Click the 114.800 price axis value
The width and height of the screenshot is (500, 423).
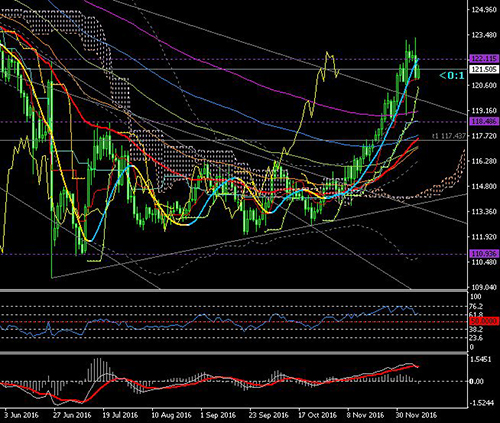484,186
